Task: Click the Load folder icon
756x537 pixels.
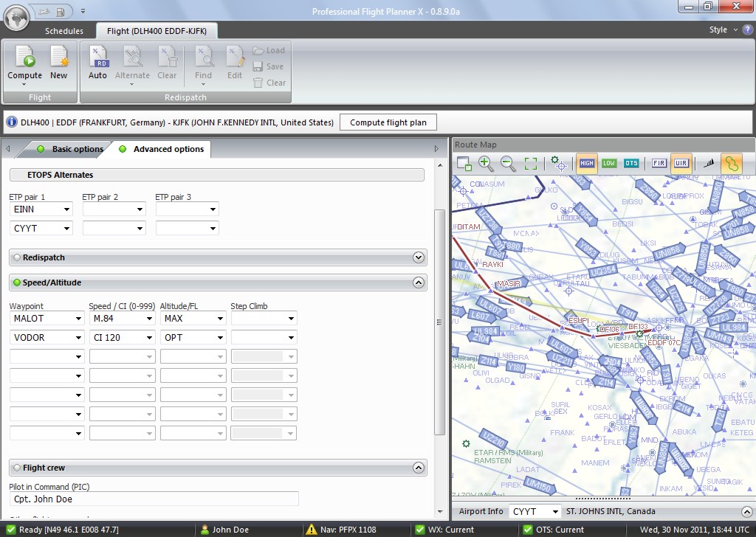Action: [258, 50]
